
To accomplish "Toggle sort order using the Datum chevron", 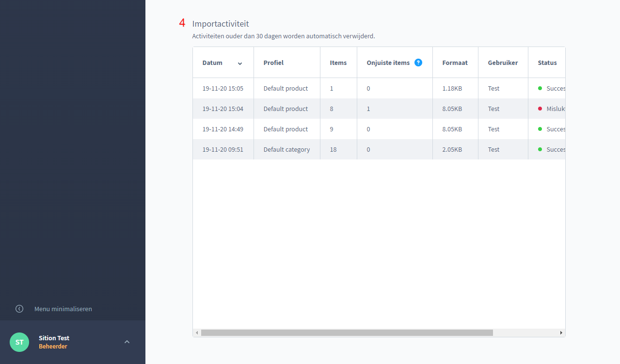I will pos(239,63).
